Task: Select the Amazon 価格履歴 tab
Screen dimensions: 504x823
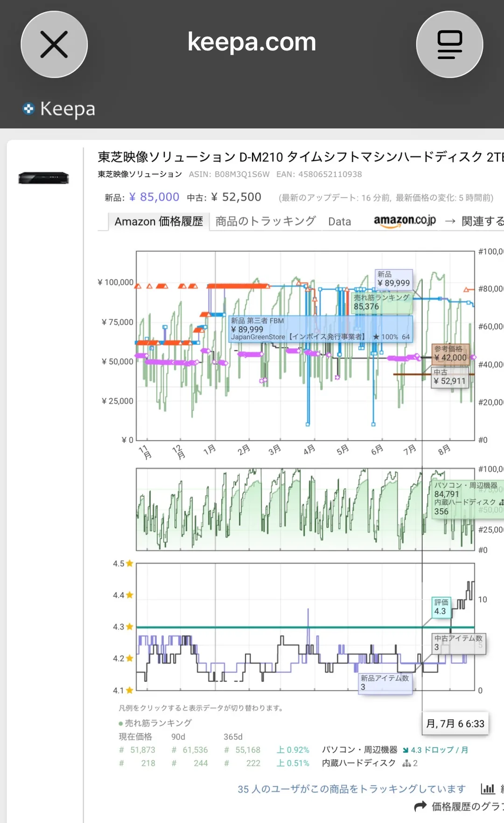Action: [159, 221]
